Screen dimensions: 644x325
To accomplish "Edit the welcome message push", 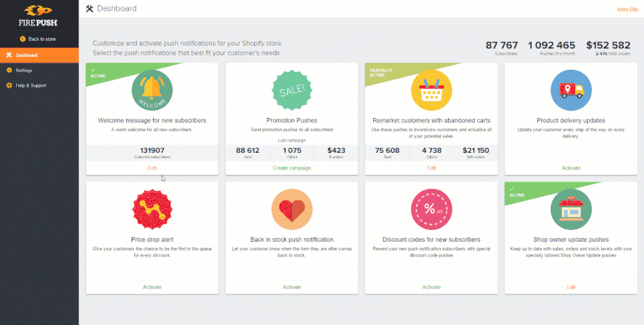I will point(152,168).
